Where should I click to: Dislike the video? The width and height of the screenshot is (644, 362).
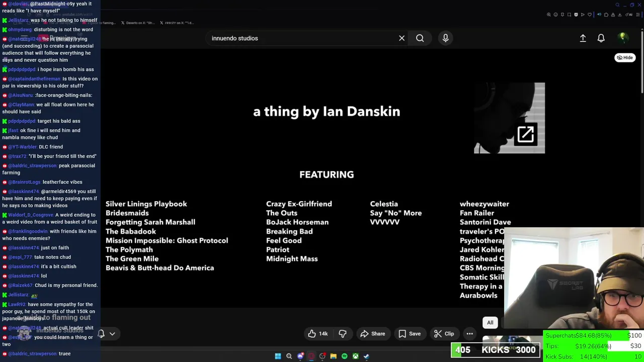click(x=343, y=334)
